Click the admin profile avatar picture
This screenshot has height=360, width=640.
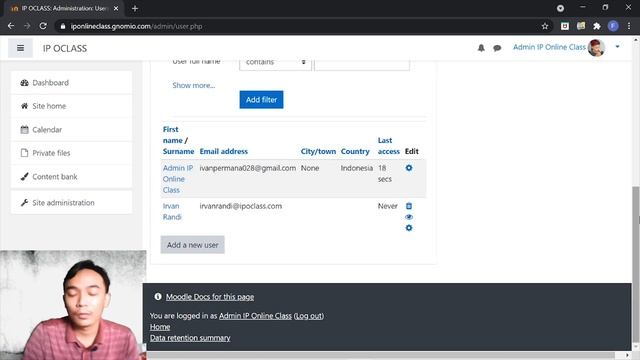tap(596, 48)
